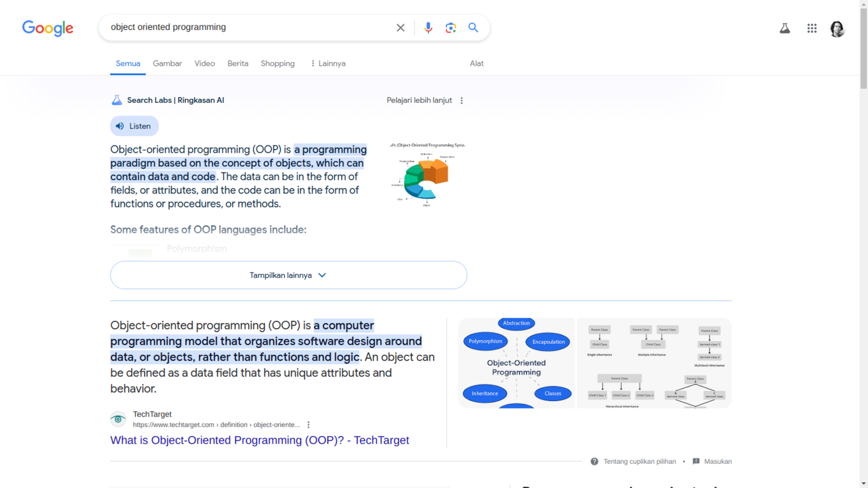Open Search Labs flask icon

(x=784, y=28)
